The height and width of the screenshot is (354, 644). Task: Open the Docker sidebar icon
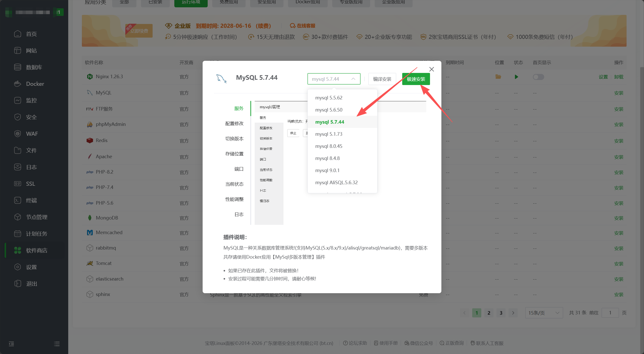tap(17, 84)
